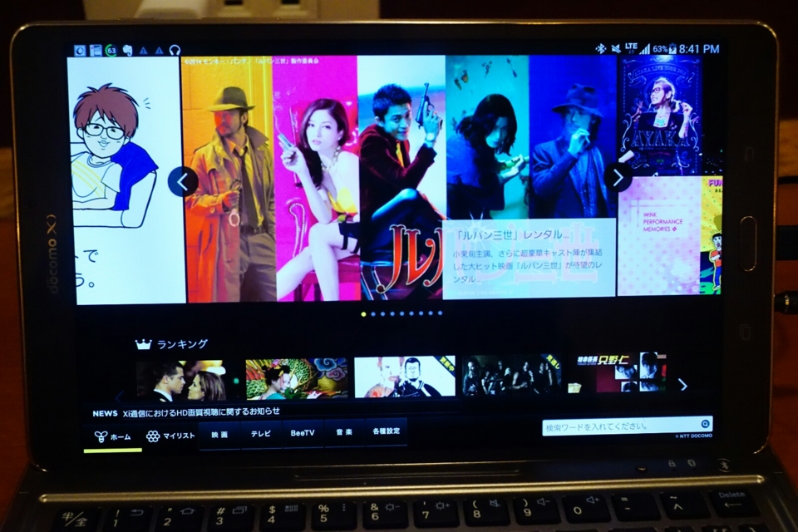The width and height of the screenshot is (798, 532).
Task: Open ranking thumbnail with group of people
Action: click(511, 375)
